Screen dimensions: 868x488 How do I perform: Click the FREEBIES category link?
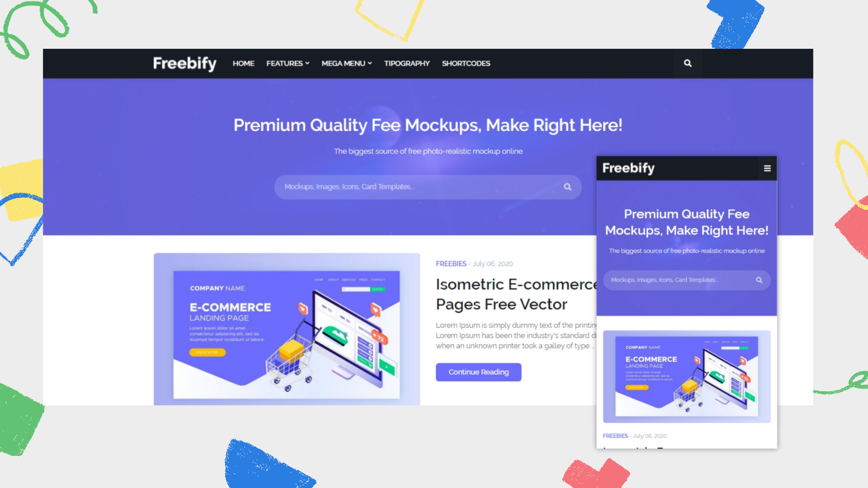pyautogui.click(x=451, y=263)
